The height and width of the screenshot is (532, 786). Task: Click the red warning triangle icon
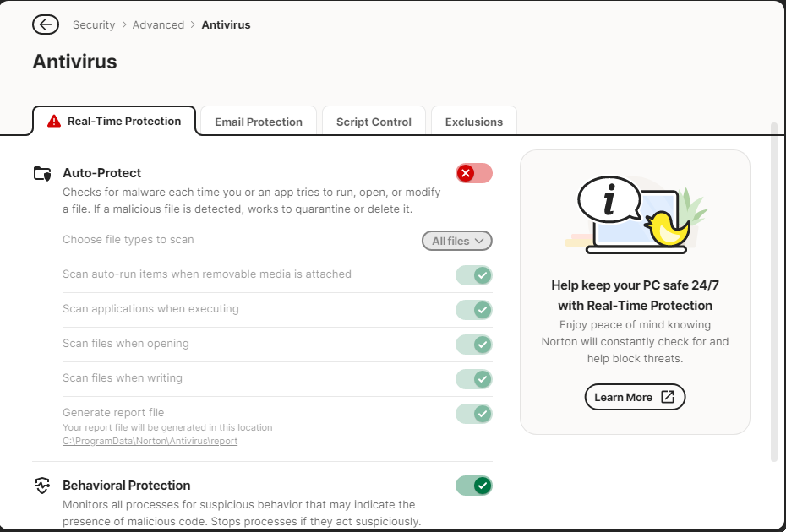coord(54,121)
